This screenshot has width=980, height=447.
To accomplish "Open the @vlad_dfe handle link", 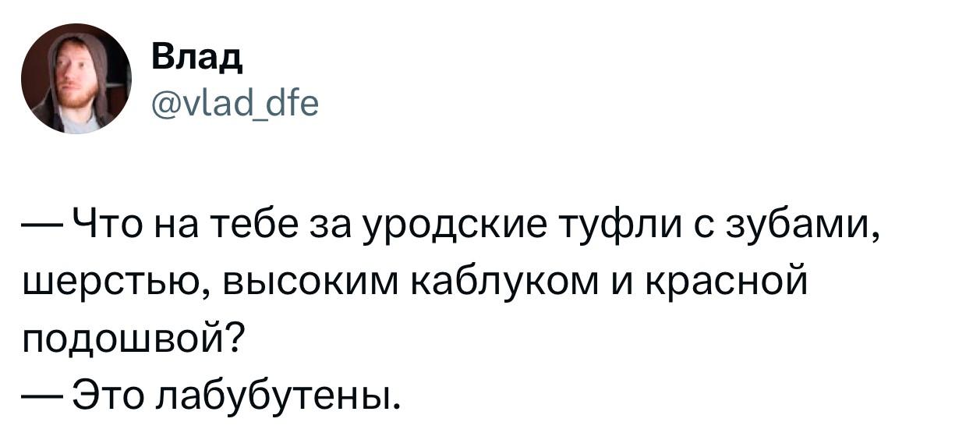I will tap(234, 101).
